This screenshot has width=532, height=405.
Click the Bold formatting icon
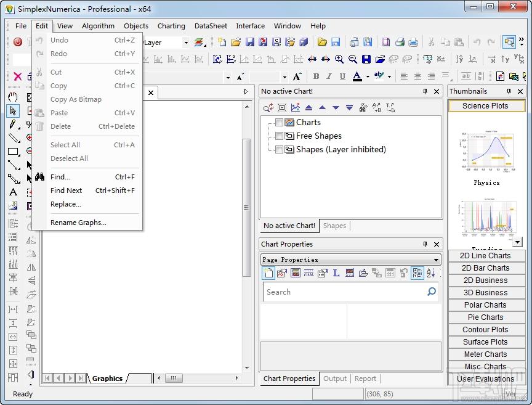click(x=316, y=76)
